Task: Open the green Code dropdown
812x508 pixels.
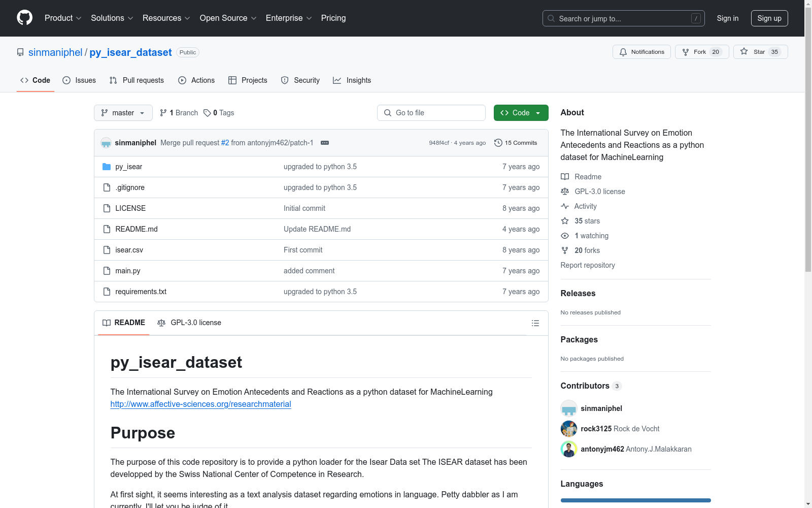Action: click(x=521, y=113)
